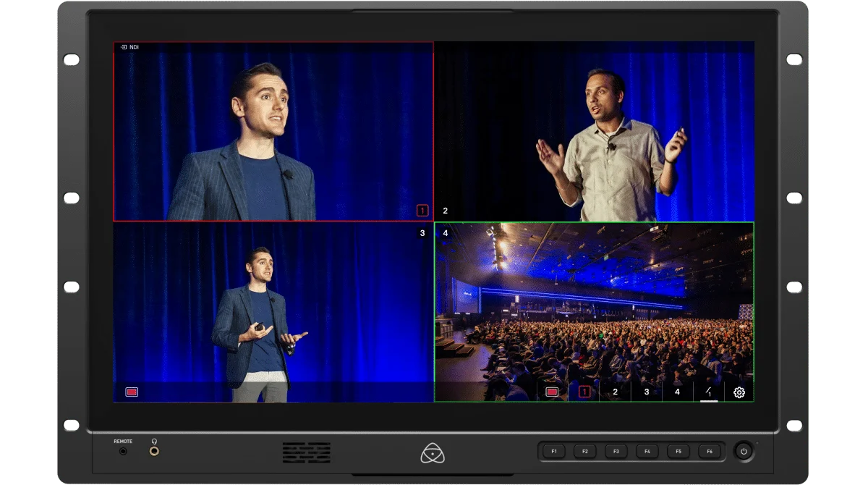
Task: Switch to input 1 in the toolbar
Action: coord(584,392)
